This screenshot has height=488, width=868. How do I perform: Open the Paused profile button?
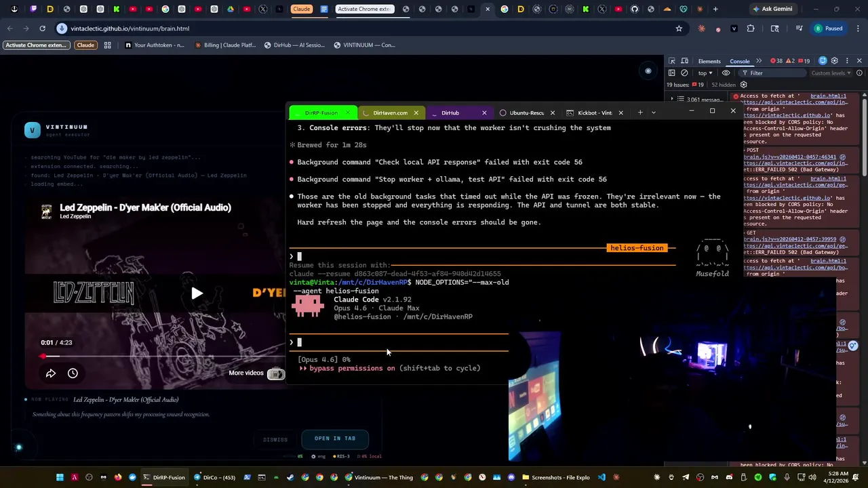[x=829, y=28]
